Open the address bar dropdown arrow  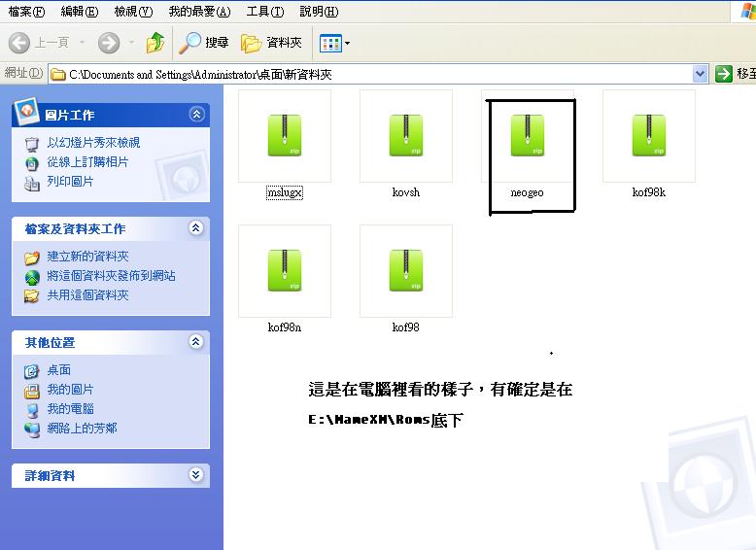(701, 74)
